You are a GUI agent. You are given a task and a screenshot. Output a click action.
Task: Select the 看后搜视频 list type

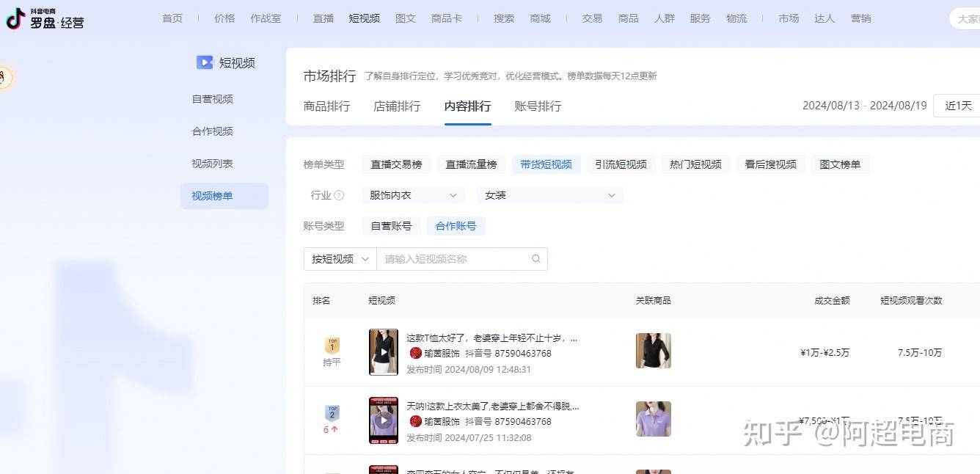pos(771,164)
